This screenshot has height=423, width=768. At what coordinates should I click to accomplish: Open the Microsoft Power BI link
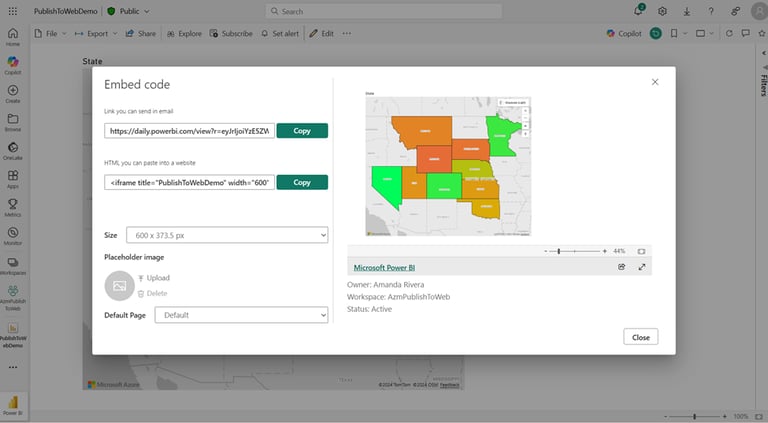(x=384, y=267)
